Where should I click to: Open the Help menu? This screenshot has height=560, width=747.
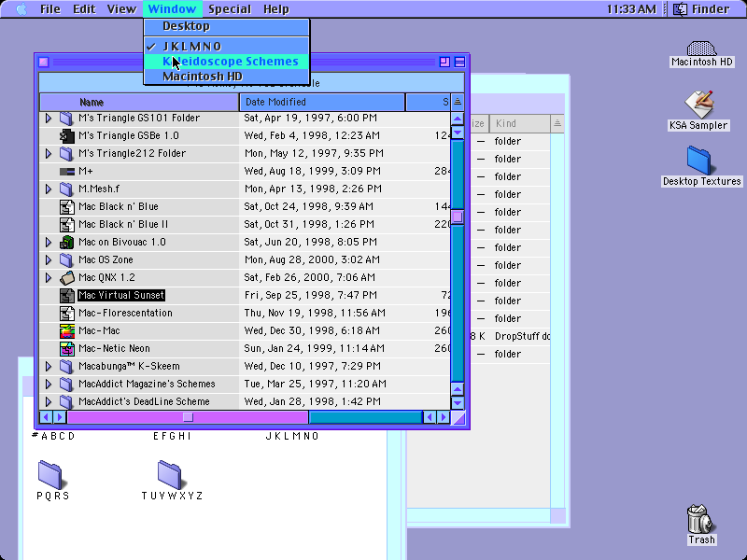pyautogui.click(x=275, y=9)
